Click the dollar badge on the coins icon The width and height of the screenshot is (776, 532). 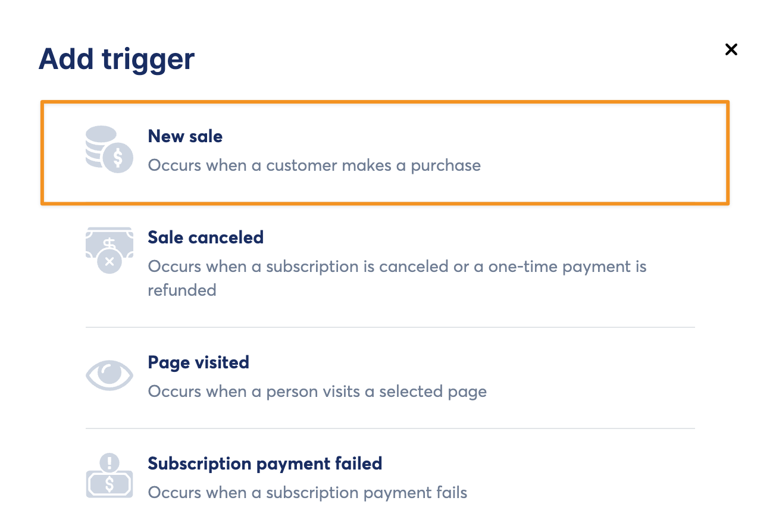[x=118, y=158]
